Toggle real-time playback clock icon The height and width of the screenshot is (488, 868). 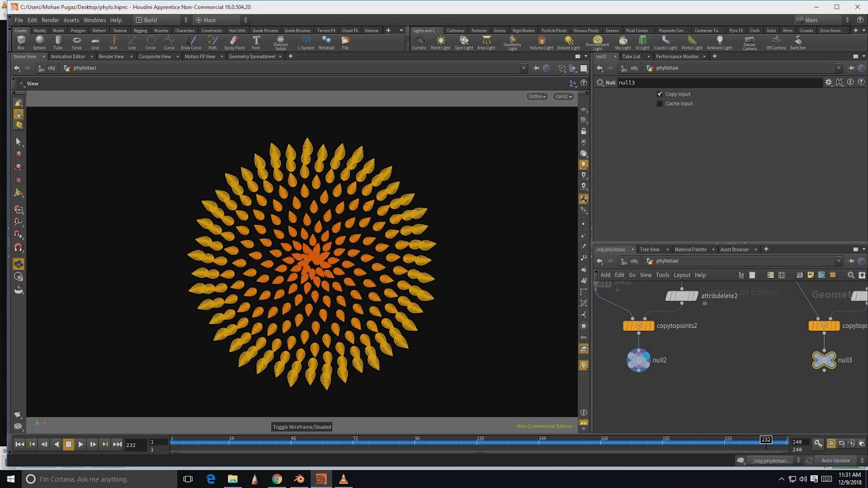pos(831,443)
